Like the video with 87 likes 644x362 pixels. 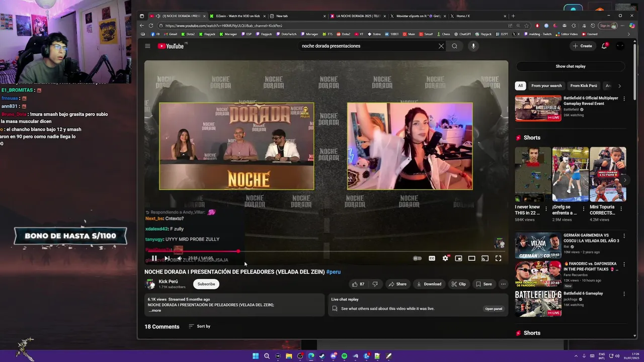pyautogui.click(x=358, y=284)
